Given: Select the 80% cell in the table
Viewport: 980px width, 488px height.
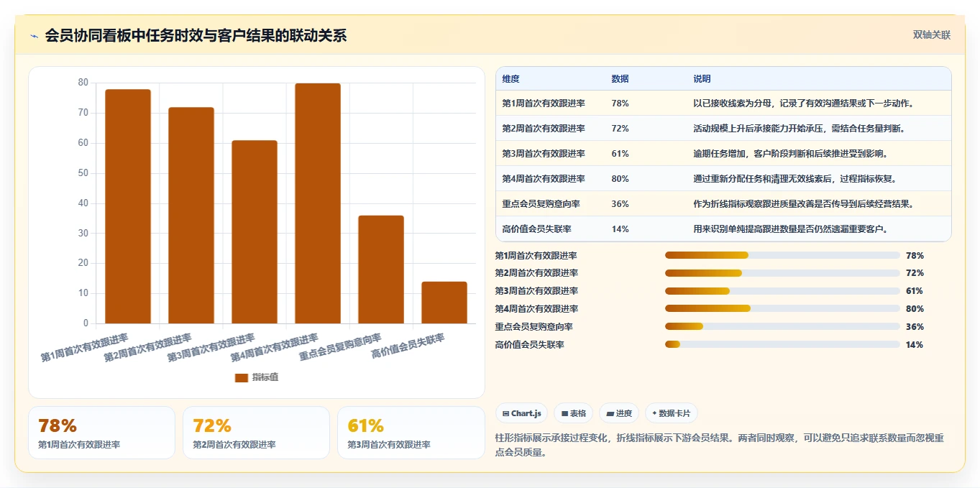Looking at the screenshot, I should 620,179.
